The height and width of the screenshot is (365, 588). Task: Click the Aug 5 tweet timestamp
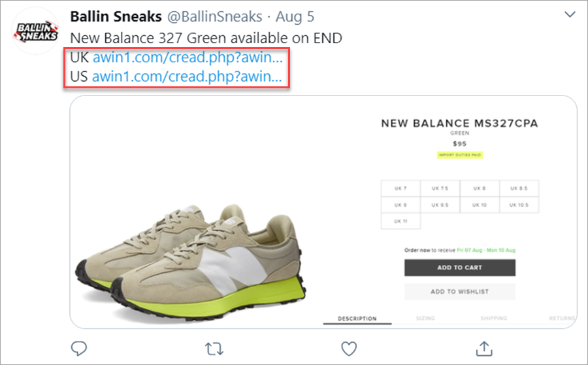[294, 16]
